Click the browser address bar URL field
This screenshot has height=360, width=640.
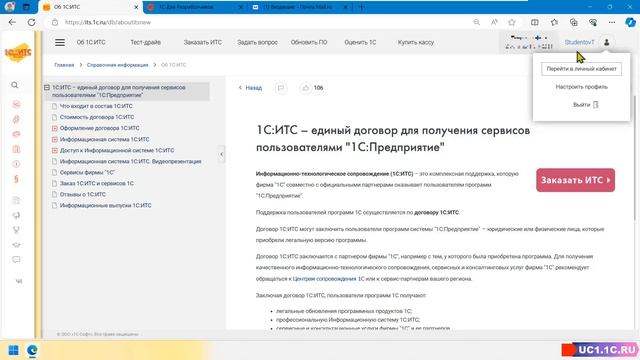[261, 22]
